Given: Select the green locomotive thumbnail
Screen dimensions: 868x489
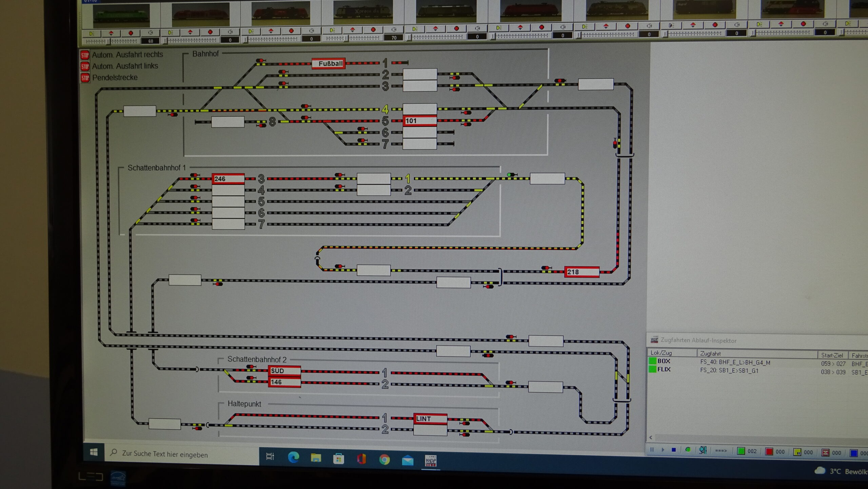Looking at the screenshot, I should coord(121,16).
